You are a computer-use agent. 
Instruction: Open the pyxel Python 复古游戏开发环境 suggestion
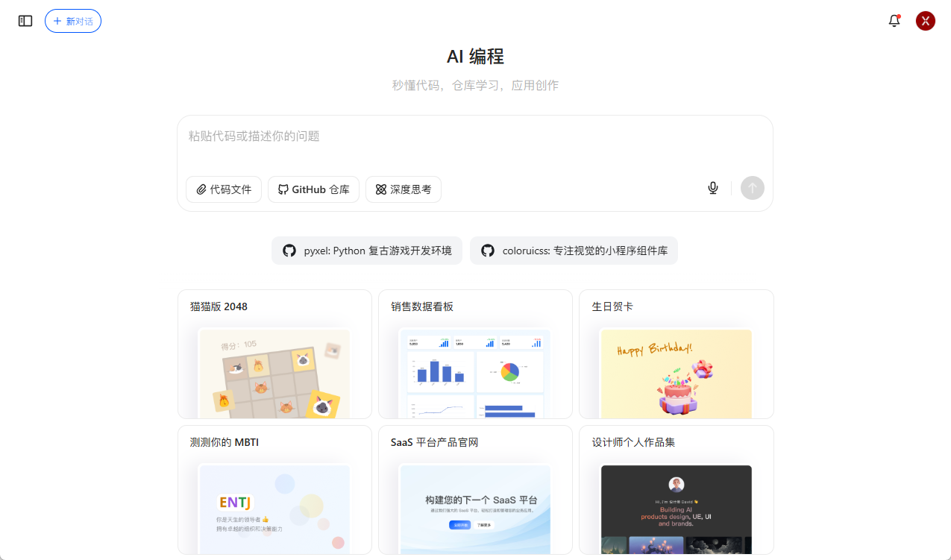[366, 251]
